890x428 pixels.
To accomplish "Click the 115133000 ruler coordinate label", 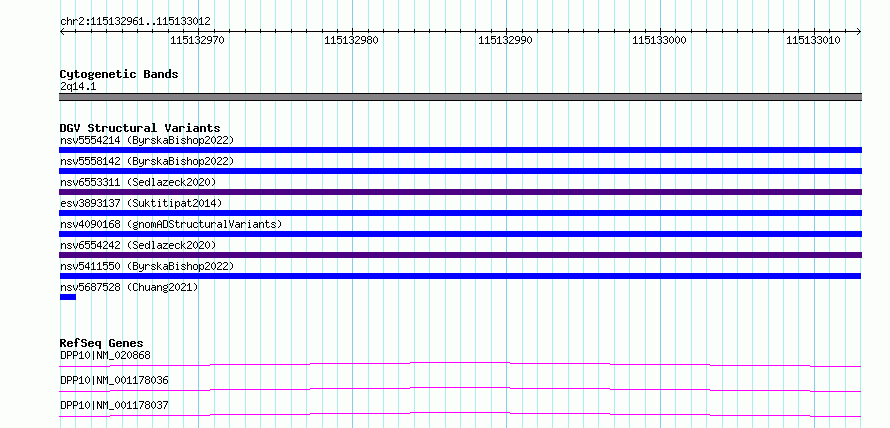I will coord(659,40).
